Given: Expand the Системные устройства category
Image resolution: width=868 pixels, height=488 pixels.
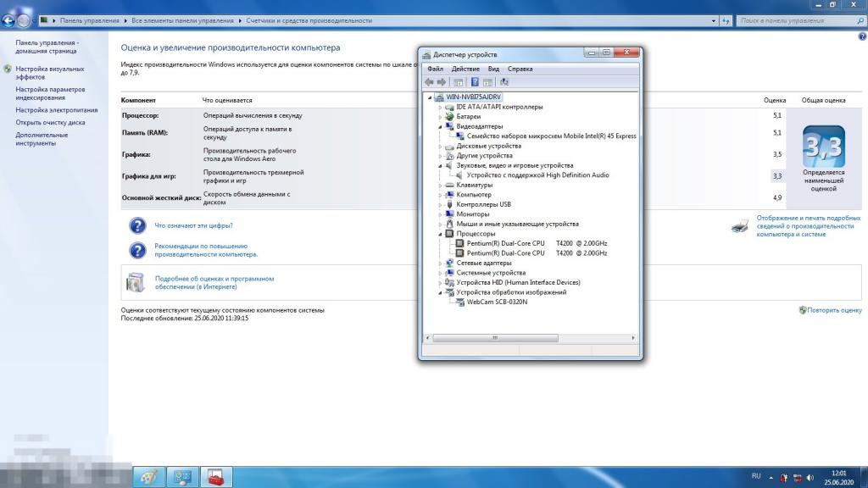Looking at the screenshot, I should click(440, 273).
